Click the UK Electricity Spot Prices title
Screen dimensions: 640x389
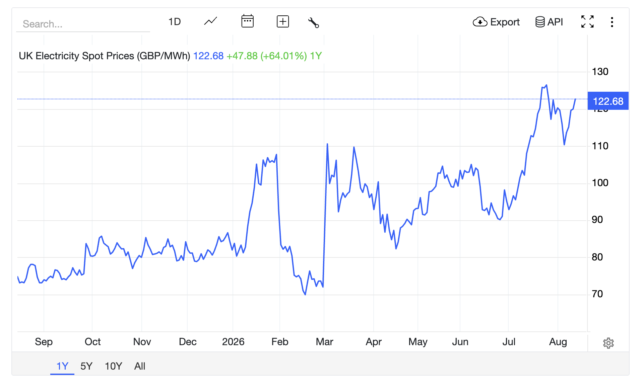[104, 56]
